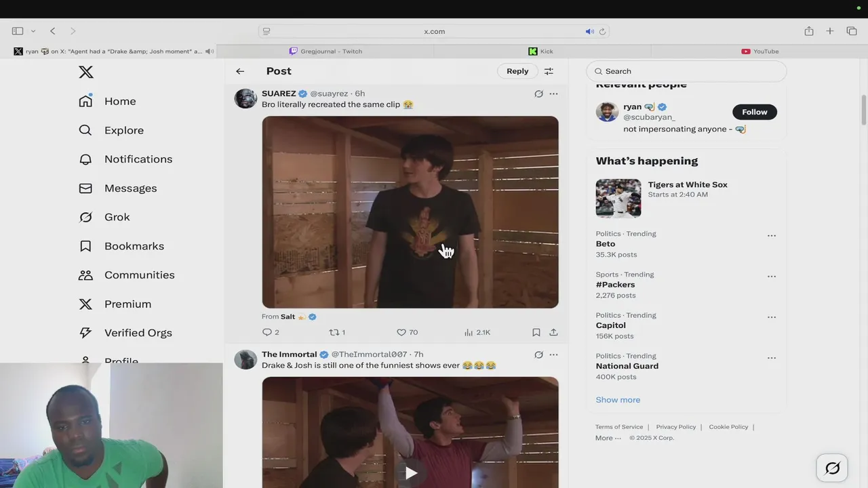Click The Immortal account name
This screenshot has height=488, width=868.
pyautogui.click(x=290, y=354)
